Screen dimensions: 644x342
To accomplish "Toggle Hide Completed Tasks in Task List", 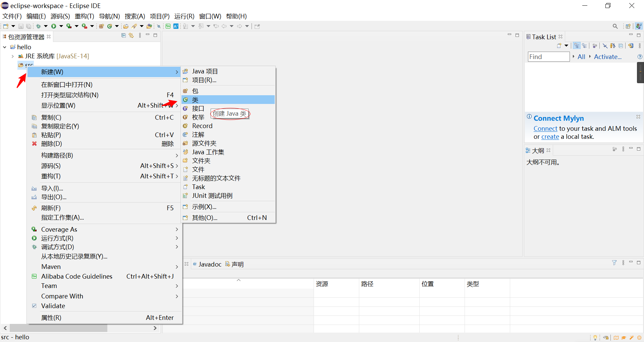I will click(605, 46).
